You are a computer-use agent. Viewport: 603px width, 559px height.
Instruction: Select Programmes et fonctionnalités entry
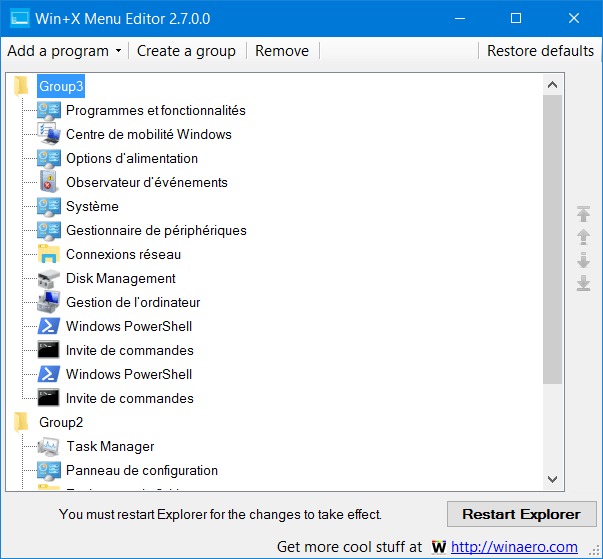click(x=156, y=111)
